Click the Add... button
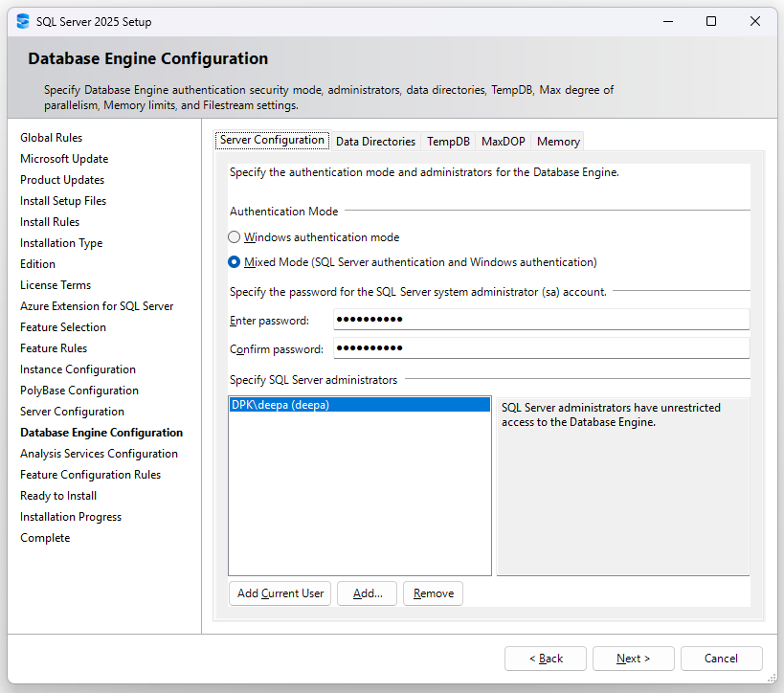This screenshot has height=693, width=784. coord(367,593)
